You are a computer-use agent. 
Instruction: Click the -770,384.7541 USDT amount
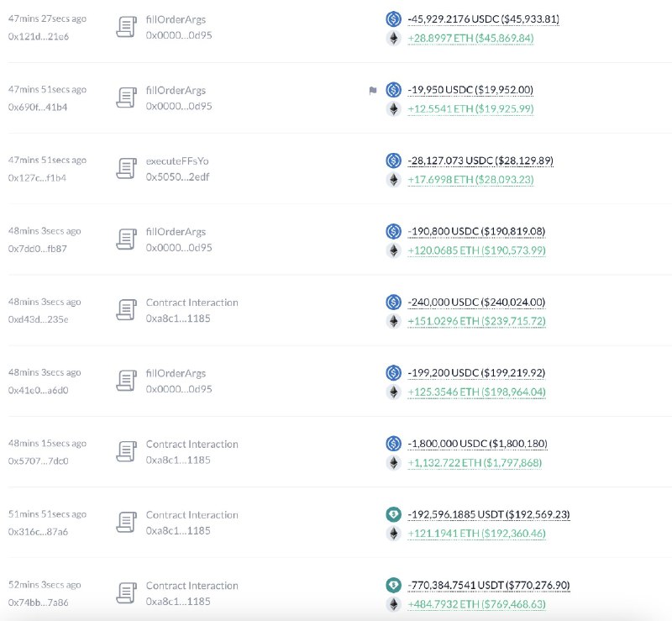pos(489,586)
